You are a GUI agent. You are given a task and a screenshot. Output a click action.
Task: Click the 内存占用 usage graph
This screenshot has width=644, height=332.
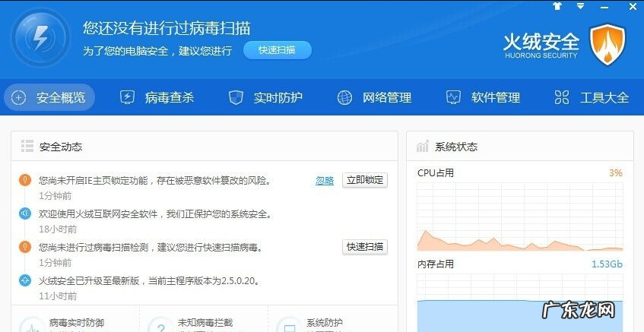coord(520,303)
